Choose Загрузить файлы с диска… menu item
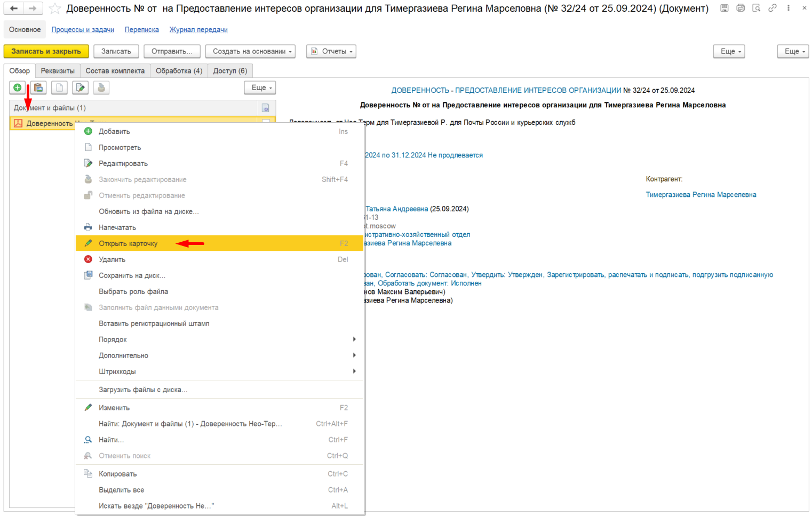 point(219,390)
